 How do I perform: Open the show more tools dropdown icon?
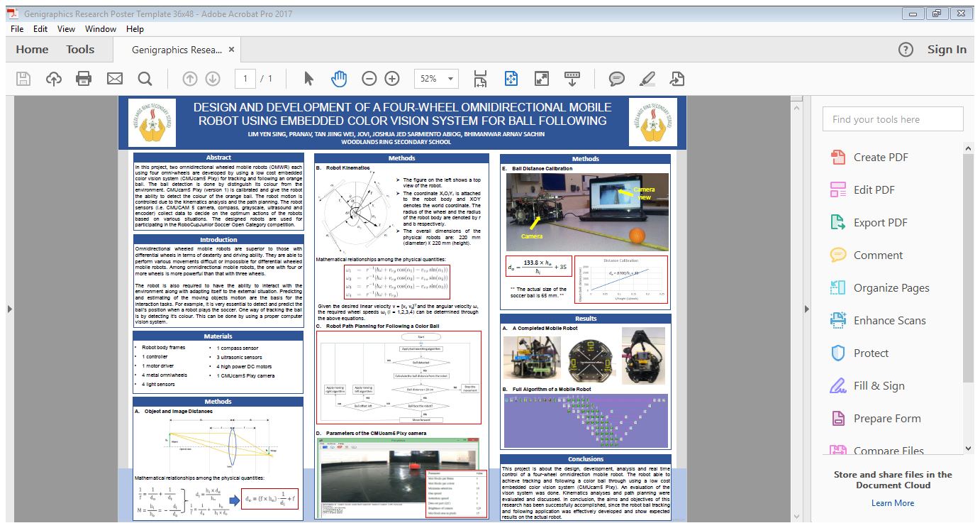pyautogui.click(x=573, y=79)
